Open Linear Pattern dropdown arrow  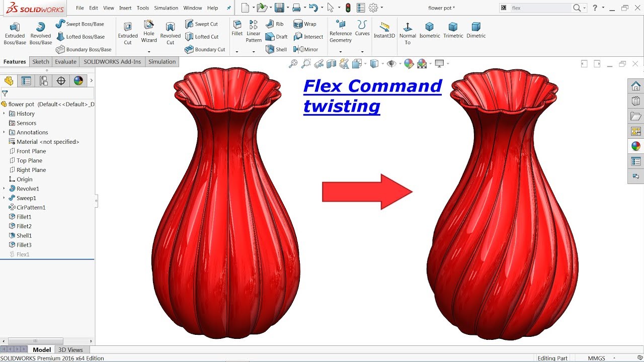point(254,51)
